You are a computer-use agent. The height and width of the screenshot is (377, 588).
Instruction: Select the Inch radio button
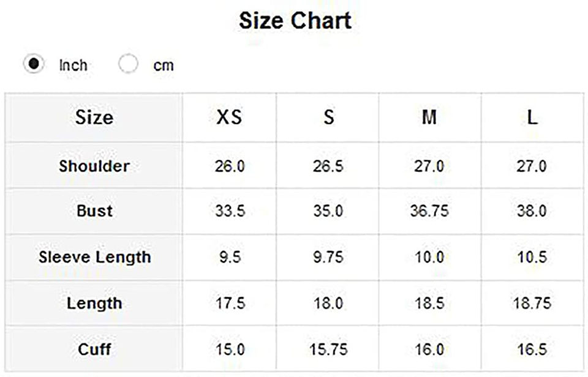point(34,64)
